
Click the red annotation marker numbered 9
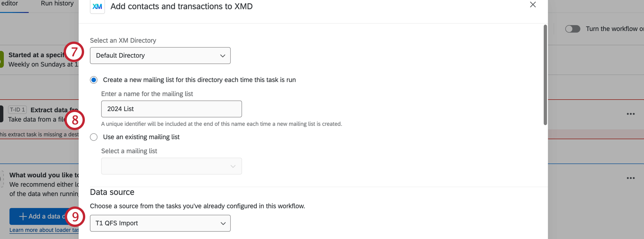pos(75,216)
